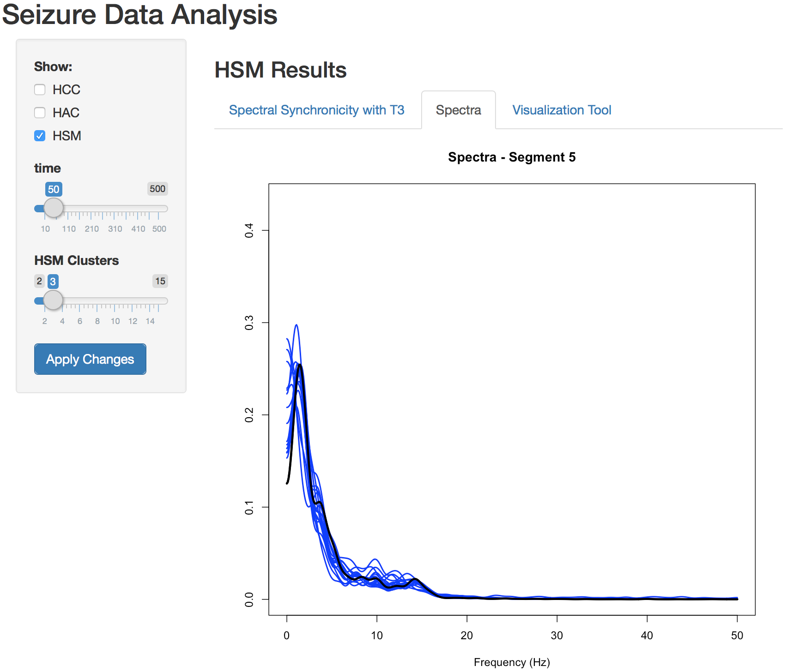Click HSM Clusters track near 14
The height and width of the screenshot is (672, 786).
click(150, 301)
